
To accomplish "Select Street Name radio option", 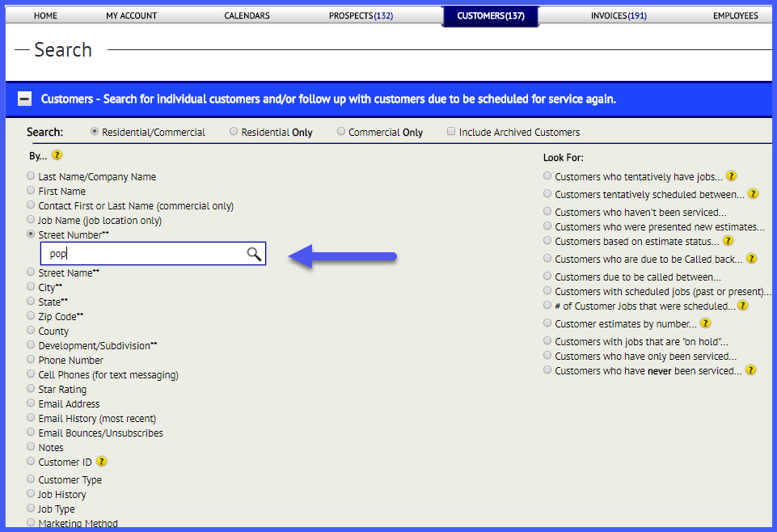I will [x=31, y=272].
